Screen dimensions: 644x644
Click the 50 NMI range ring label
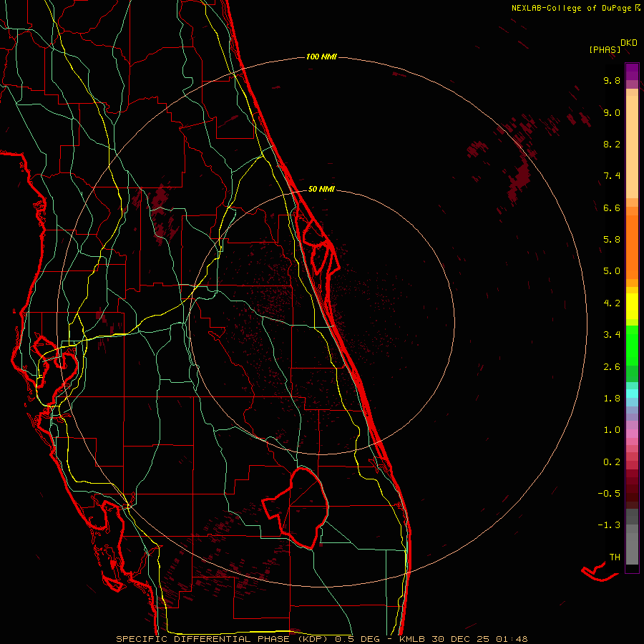coord(322,190)
